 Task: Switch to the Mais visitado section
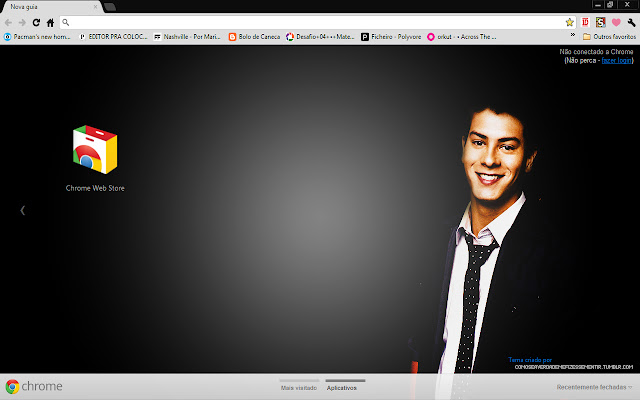tap(299, 386)
